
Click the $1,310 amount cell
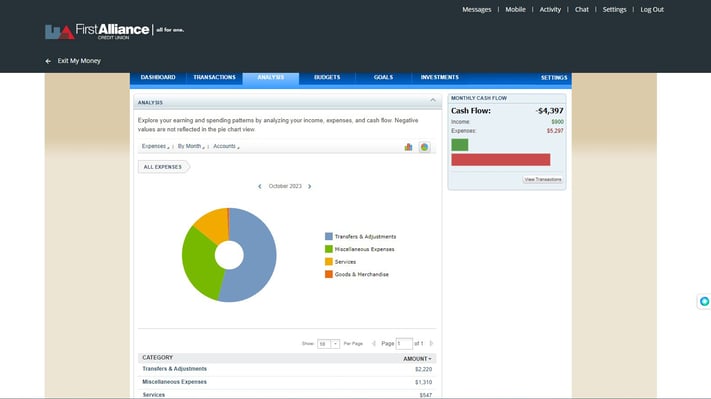[424, 382]
